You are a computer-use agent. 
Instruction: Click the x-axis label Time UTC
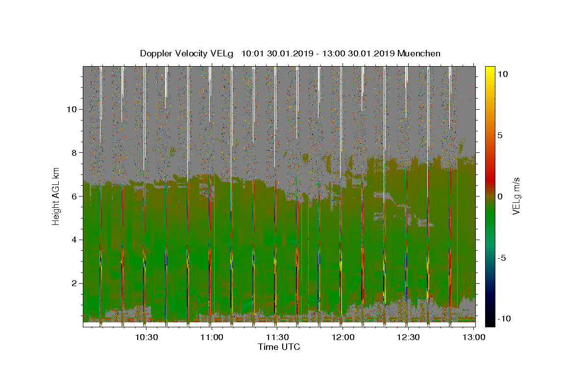click(x=279, y=347)
